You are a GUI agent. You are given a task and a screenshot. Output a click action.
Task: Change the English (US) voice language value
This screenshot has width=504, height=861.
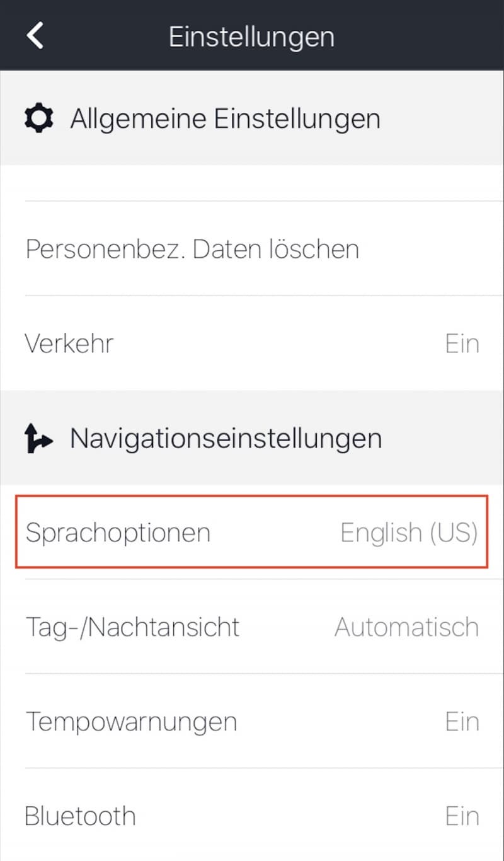409,533
